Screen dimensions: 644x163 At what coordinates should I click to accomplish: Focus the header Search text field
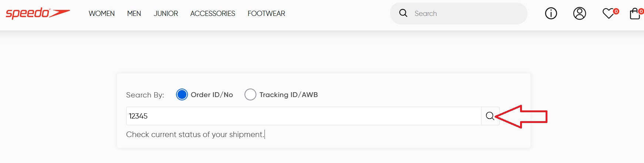point(466,14)
